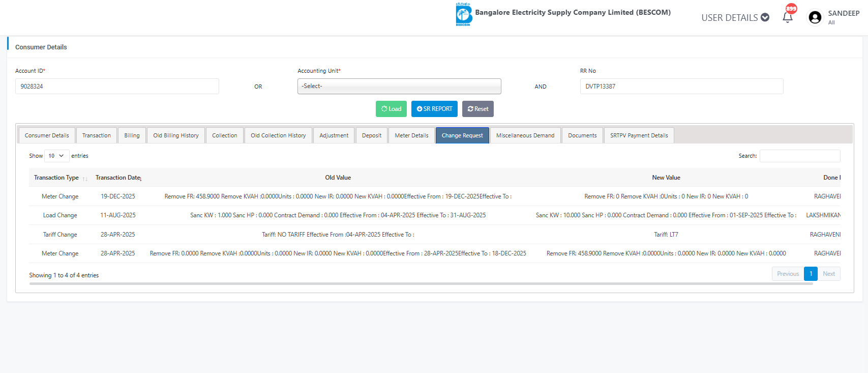Screen dimensions: 868x373
Task: Expand the USER DETAILS dropdown
Action: point(735,17)
